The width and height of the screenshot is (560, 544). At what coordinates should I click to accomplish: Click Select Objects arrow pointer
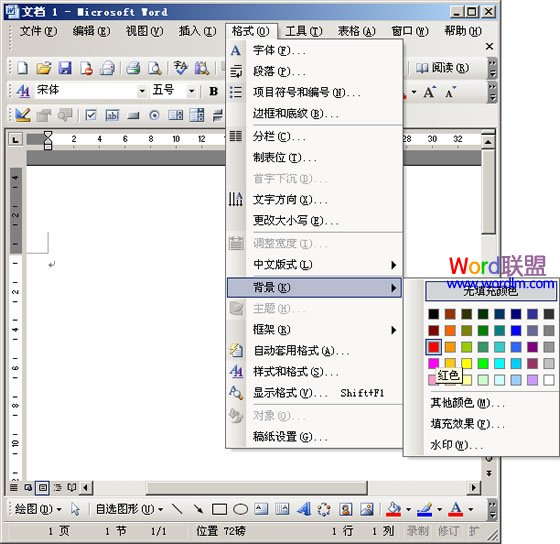coord(75,509)
